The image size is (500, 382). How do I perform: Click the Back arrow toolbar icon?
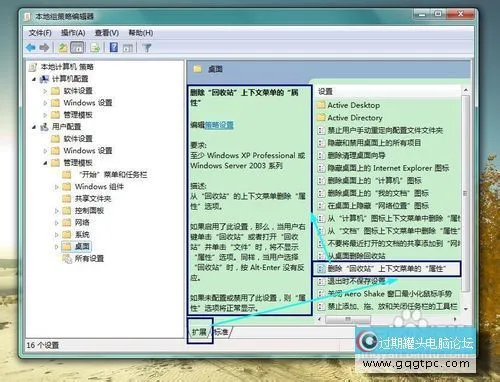point(31,48)
